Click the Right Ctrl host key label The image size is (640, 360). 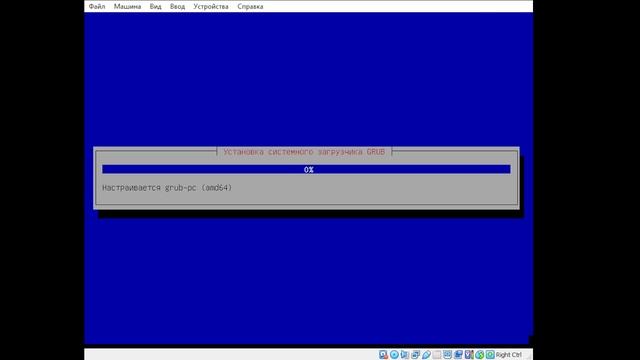[509, 355]
